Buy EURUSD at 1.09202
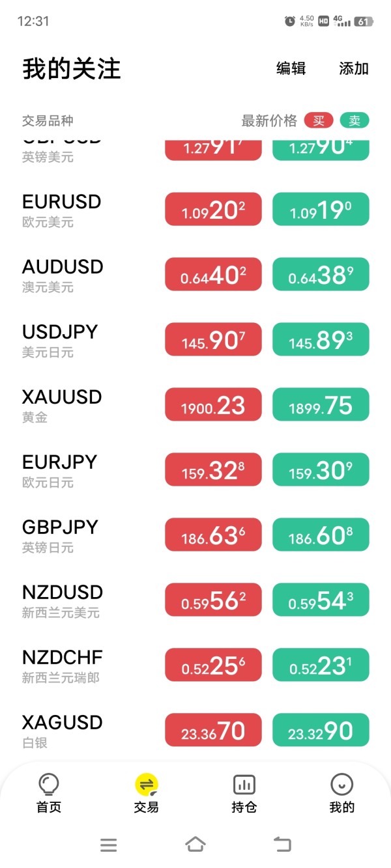391x868 pixels. click(x=213, y=209)
